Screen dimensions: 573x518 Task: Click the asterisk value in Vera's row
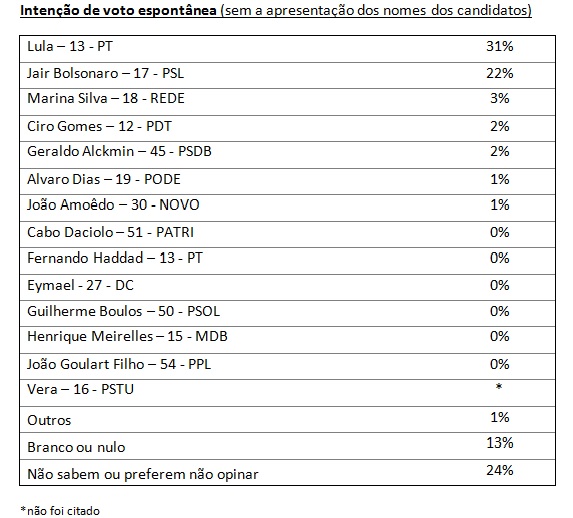tap(499, 386)
